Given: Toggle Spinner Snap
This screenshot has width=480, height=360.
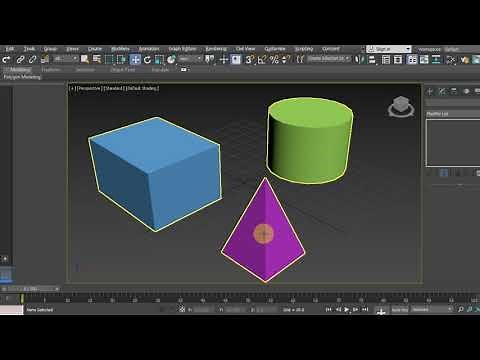Looking at the screenshot, I should pyautogui.click(x=286, y=60).
